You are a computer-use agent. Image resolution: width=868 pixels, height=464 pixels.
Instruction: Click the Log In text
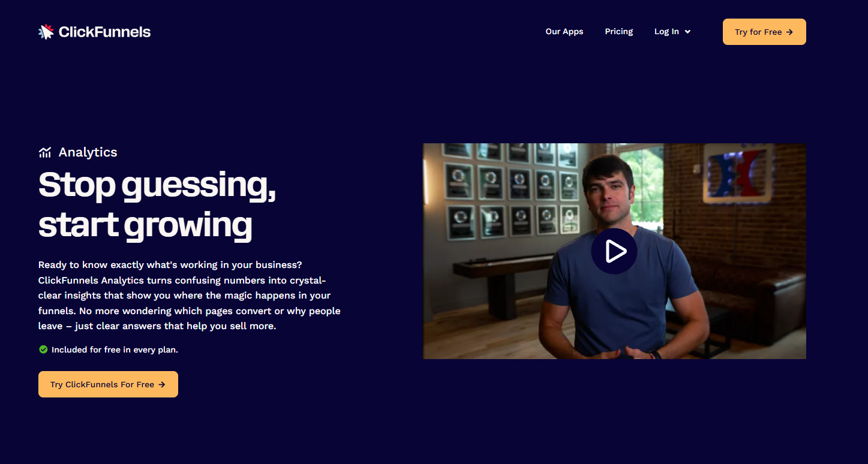click(666, 32)
